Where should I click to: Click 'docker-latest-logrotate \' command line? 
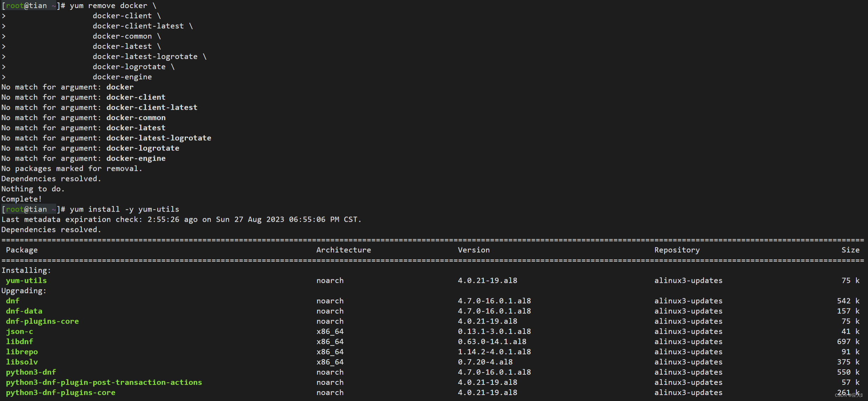(150, 57)
